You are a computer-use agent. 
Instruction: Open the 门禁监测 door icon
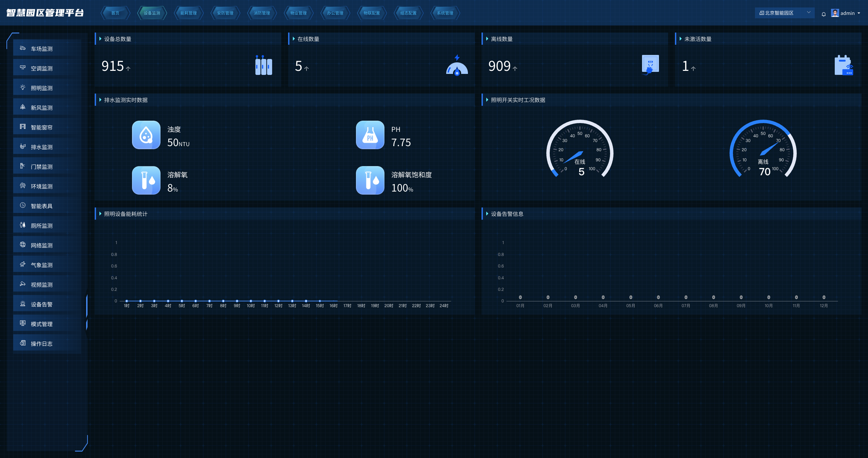(23, 166)
